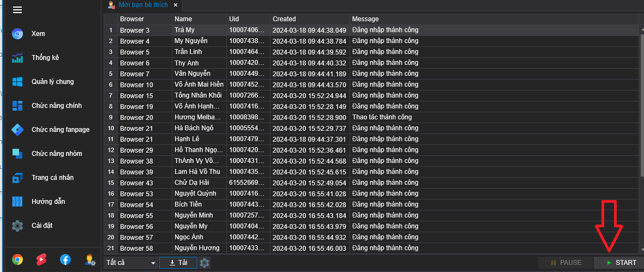Toggle the hamburger sidebar menu
The image size is (644, 272).
click(x=17, y=10)
